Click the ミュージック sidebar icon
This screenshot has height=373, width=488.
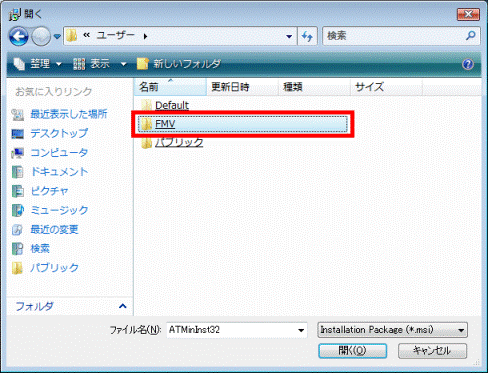pos(18,210)
